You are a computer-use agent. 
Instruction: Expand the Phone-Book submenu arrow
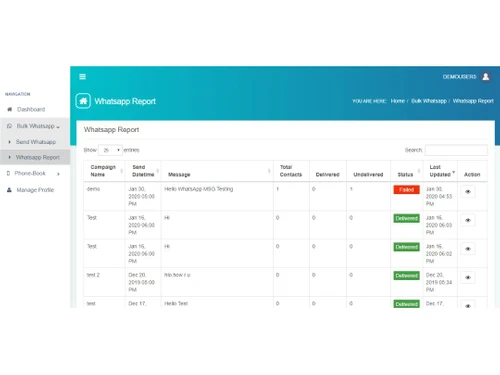[58, 174]
